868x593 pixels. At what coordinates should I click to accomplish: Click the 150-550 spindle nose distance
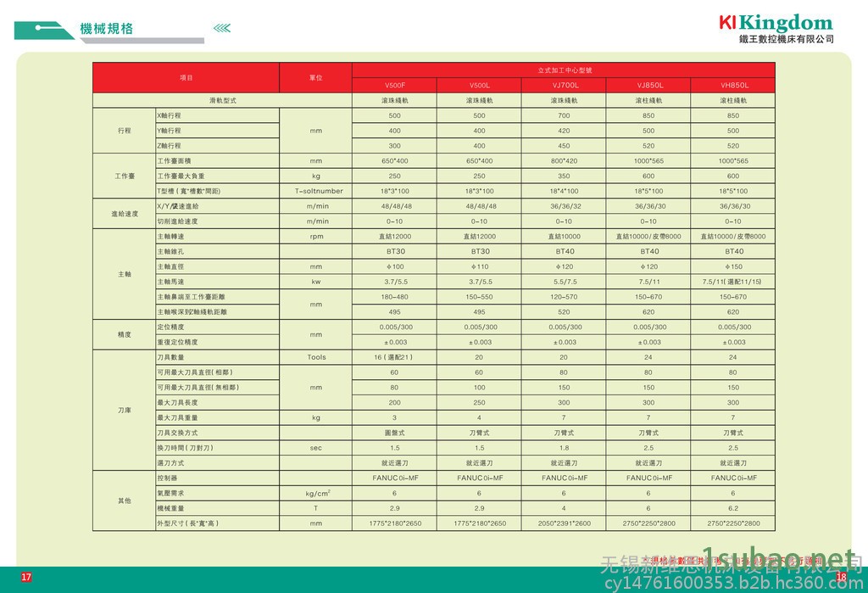pos(480,297)
